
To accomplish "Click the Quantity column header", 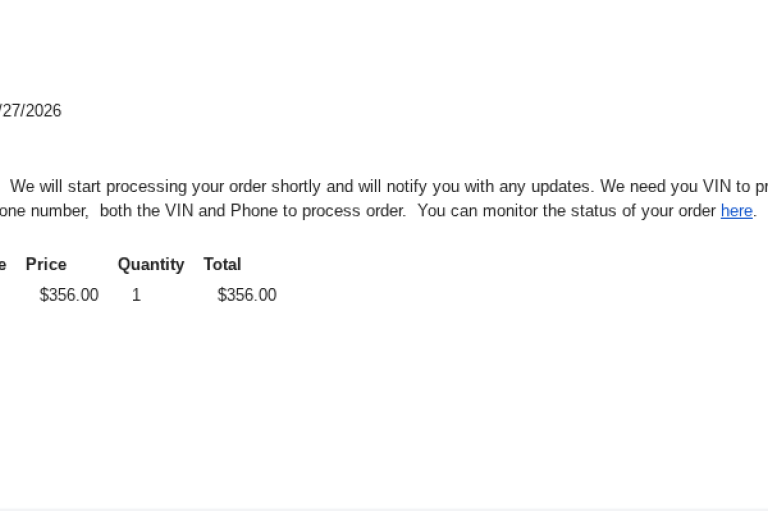I will (x=151, y=265).
